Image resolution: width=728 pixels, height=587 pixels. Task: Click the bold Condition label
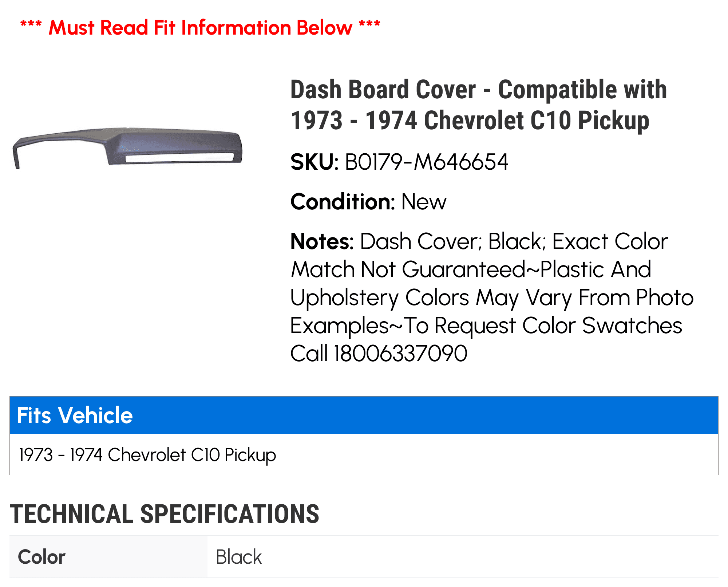tap(342, 202)
